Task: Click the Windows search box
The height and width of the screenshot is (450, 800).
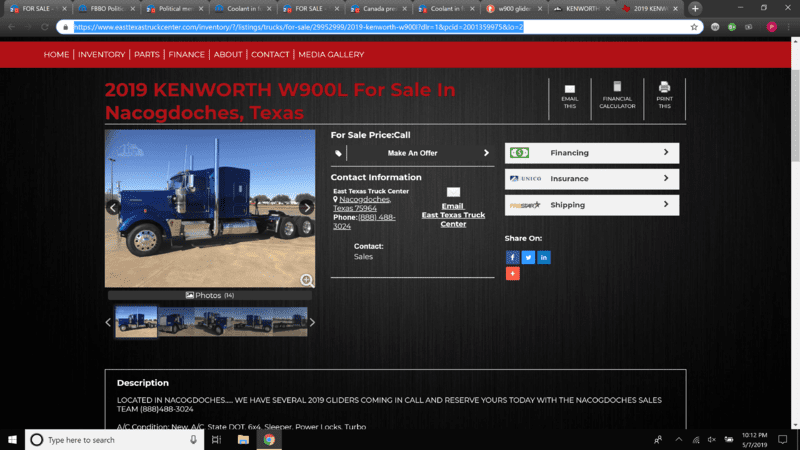Action: pos(115,440)
